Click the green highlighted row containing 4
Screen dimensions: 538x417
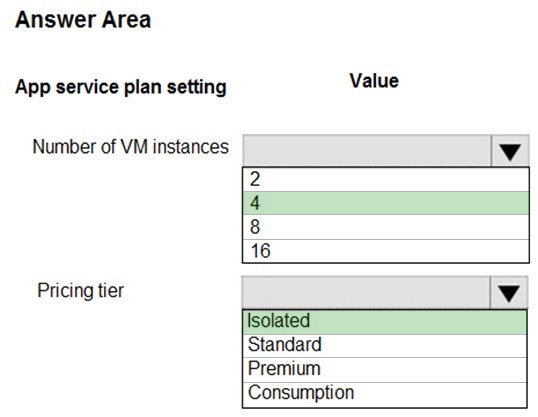(386, 203)
